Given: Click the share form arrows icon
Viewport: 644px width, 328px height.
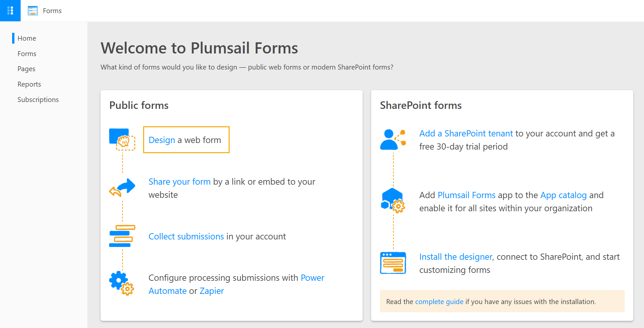Looking at the screenshot, I should [x=122, y=188].
